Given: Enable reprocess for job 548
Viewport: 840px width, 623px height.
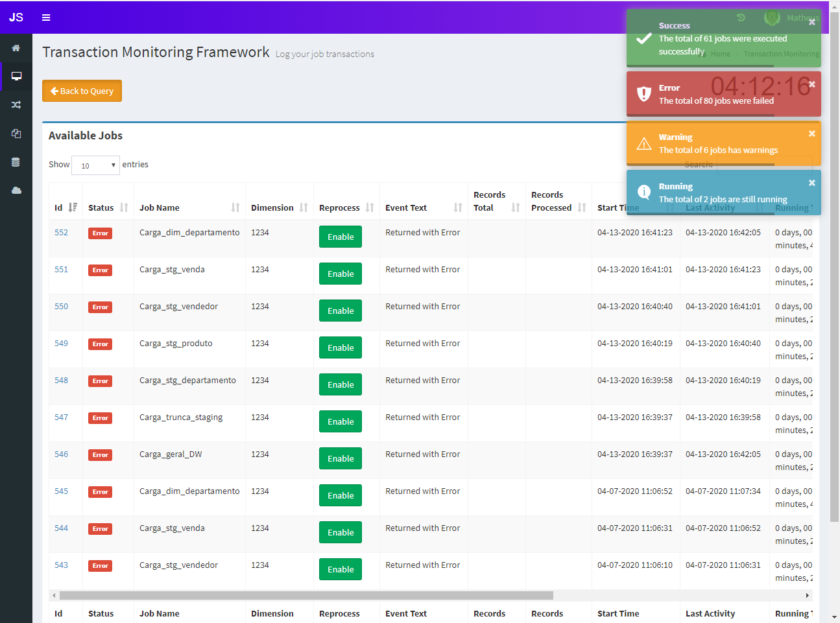Looking at the screenshot, I should point(341,384).
